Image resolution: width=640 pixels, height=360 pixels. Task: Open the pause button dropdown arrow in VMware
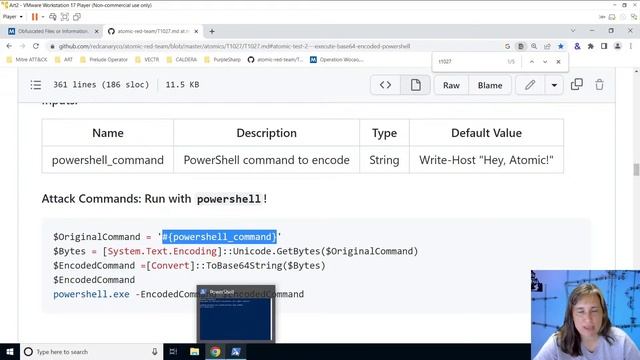[43, 17]
